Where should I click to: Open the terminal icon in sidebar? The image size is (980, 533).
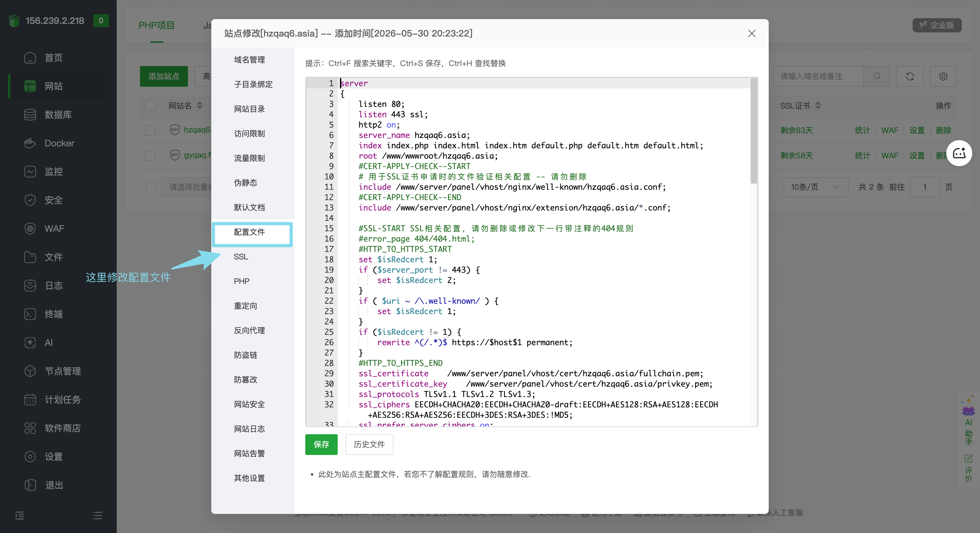[x=30, y=314]
